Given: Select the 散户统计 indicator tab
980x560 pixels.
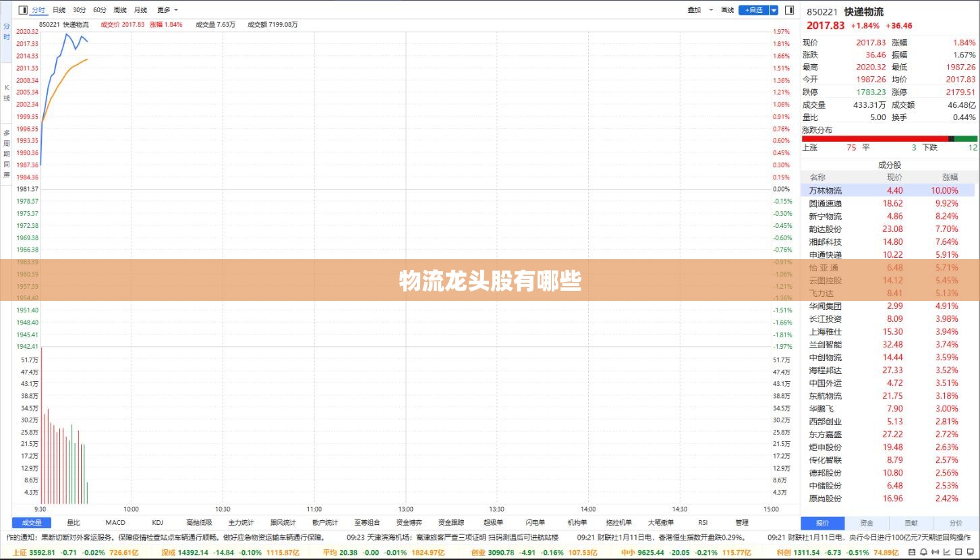Looking at the screenshot, I should (x=325, y=522).
